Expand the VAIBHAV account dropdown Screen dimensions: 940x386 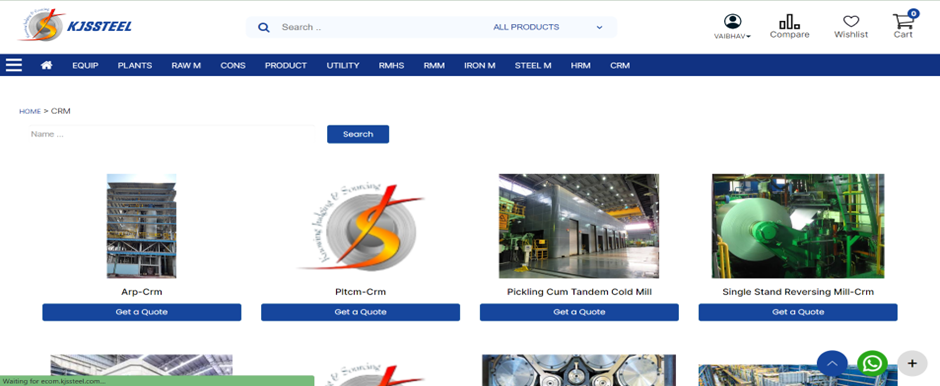(x=732, y=36)
